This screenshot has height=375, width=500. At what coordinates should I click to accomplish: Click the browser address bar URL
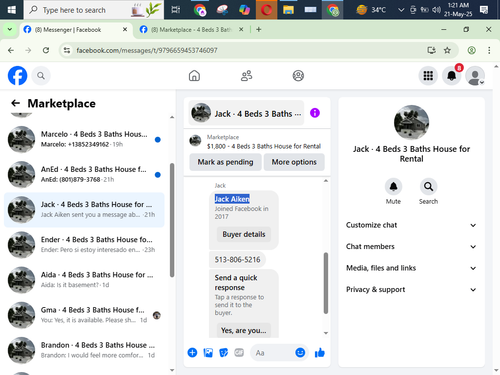tap(147, 50)
